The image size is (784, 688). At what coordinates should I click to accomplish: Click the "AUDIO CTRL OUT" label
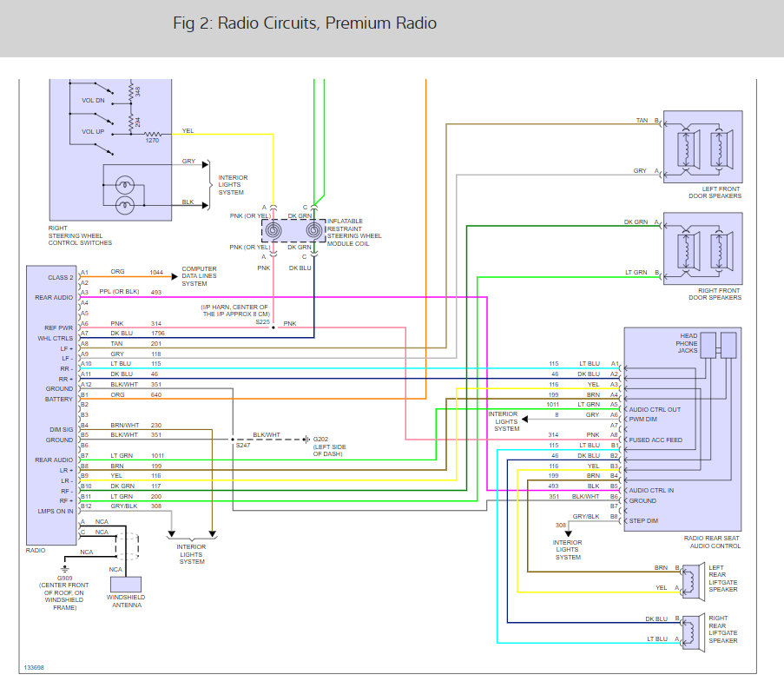click(x=655, y=409)
